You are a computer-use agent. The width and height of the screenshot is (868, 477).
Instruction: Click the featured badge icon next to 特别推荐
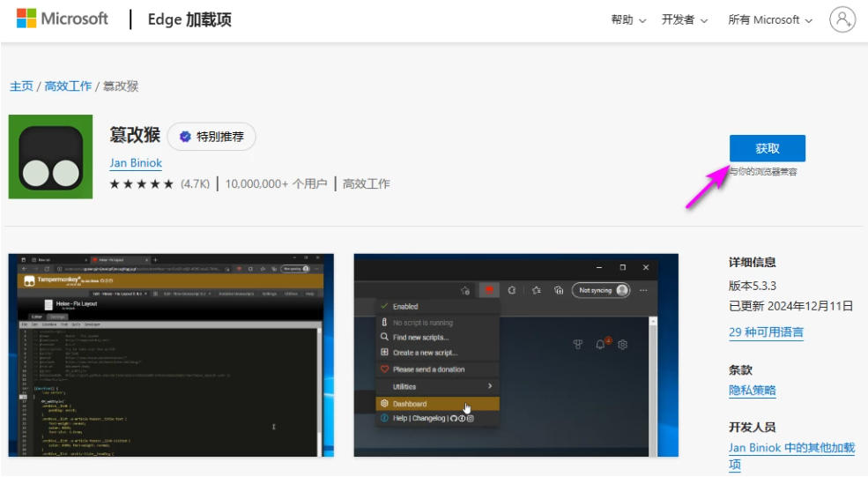point(185,137)
